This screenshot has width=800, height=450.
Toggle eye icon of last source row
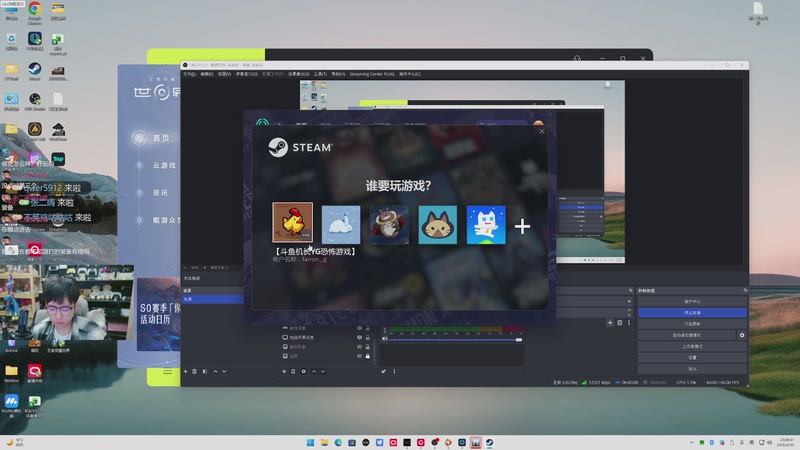pyautogui.click(x=359, y=356)
